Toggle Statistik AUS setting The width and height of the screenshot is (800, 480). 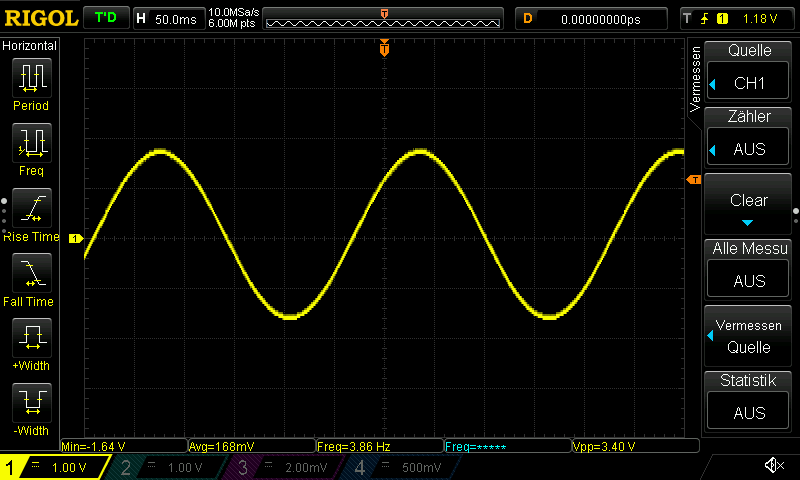click(x=749, y=412)
